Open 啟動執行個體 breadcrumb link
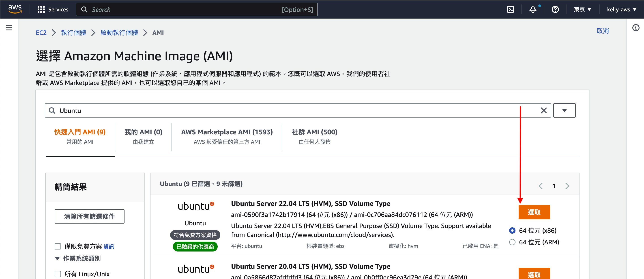This screenshot has height=279, width=644. click(x=119, y=33)
